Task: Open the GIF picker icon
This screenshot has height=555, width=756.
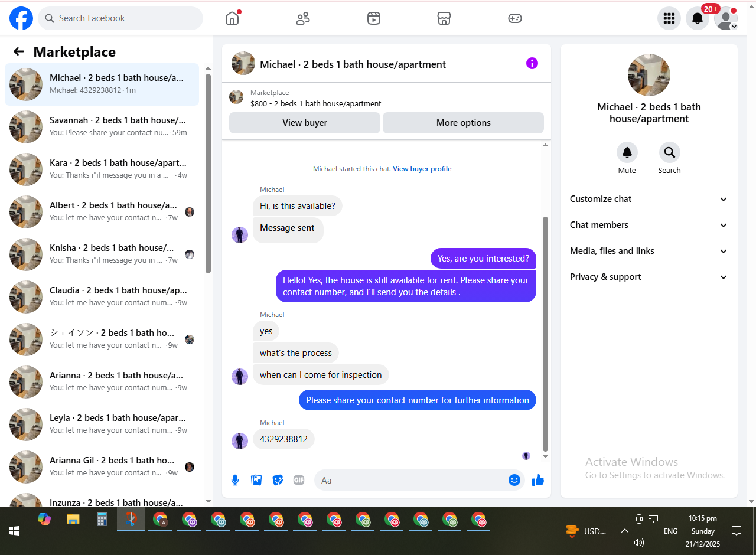Action: tap(299, 480)
